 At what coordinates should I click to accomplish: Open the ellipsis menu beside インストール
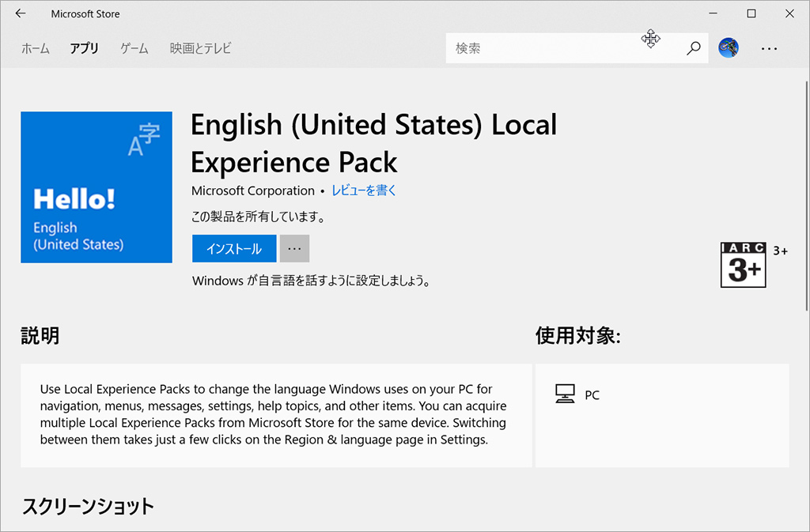tap(294, 249)
